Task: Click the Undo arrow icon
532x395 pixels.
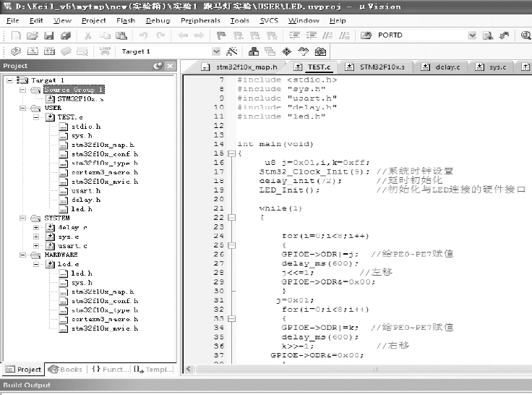Action: click(142, 35)
